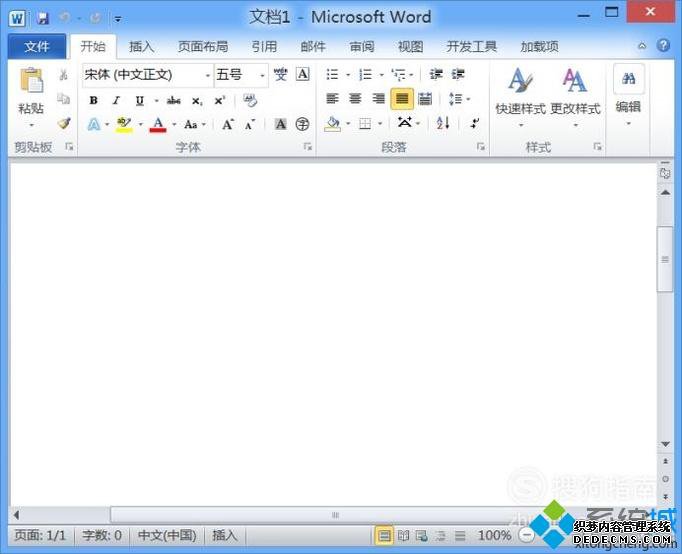This screenshot has width=682, height=554.
Task: Open the 段落 Paragraph dialog launcher
Action: pyautogui.click(x=481, y=147)
